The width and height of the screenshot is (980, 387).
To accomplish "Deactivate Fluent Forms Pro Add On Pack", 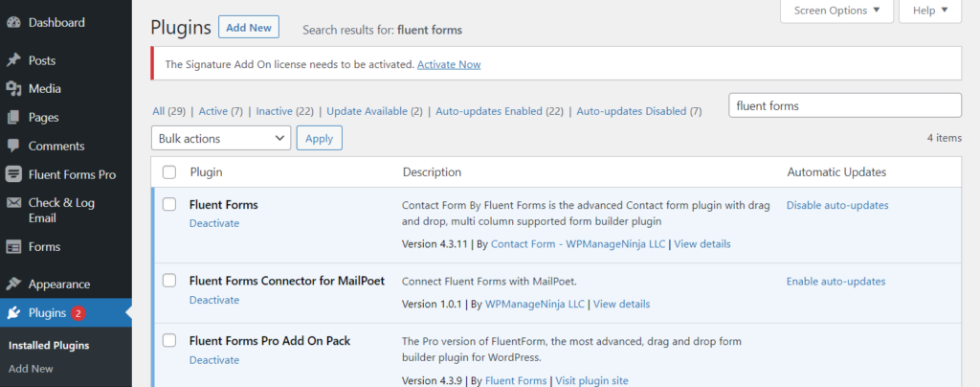I will click(214, 360).
